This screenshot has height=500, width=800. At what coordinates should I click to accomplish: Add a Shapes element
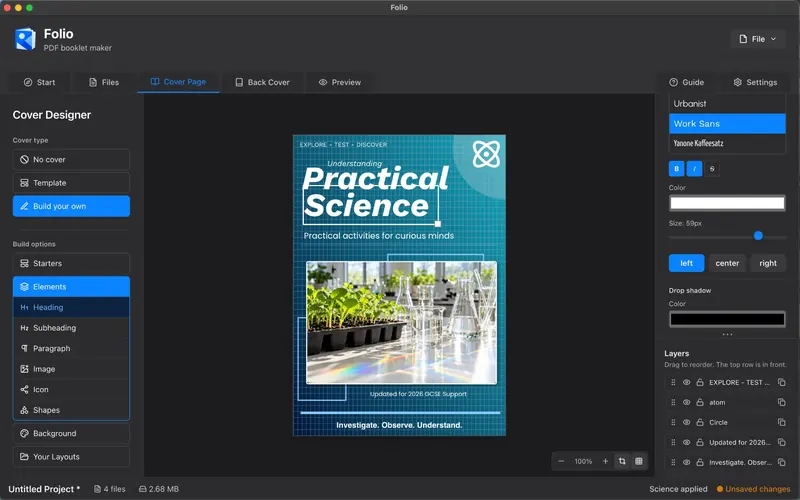coord(71,410)
